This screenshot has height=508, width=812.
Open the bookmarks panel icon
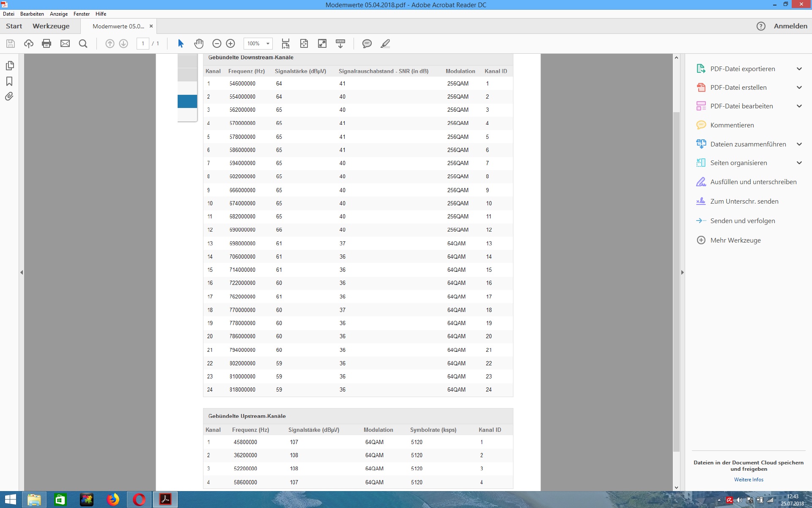pos(9,81)
